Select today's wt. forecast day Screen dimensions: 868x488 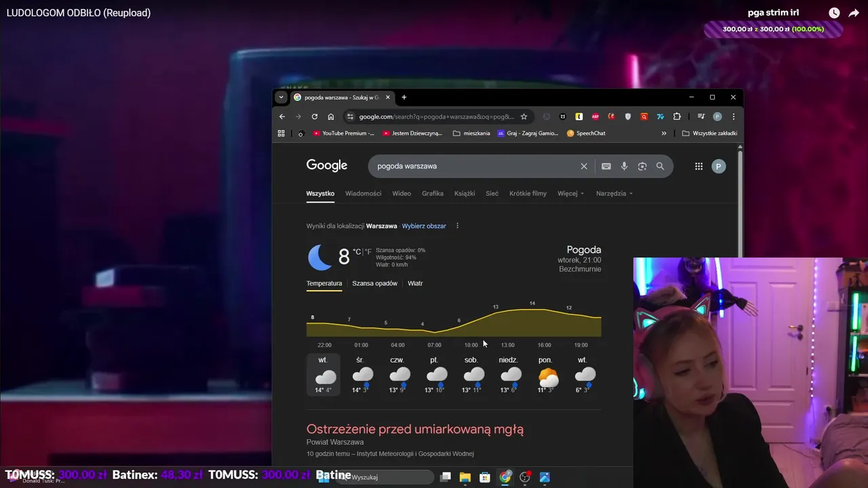(x=323, y=375)
